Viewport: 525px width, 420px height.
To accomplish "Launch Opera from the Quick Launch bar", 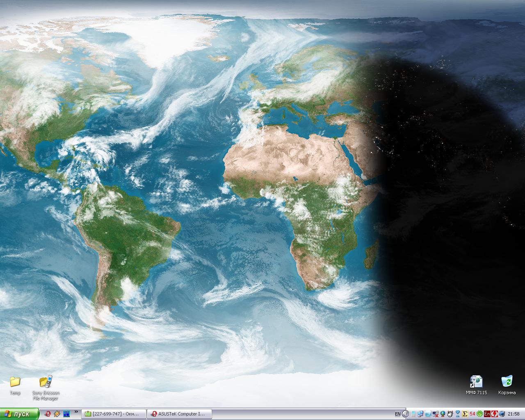I will tap(48, 414).
